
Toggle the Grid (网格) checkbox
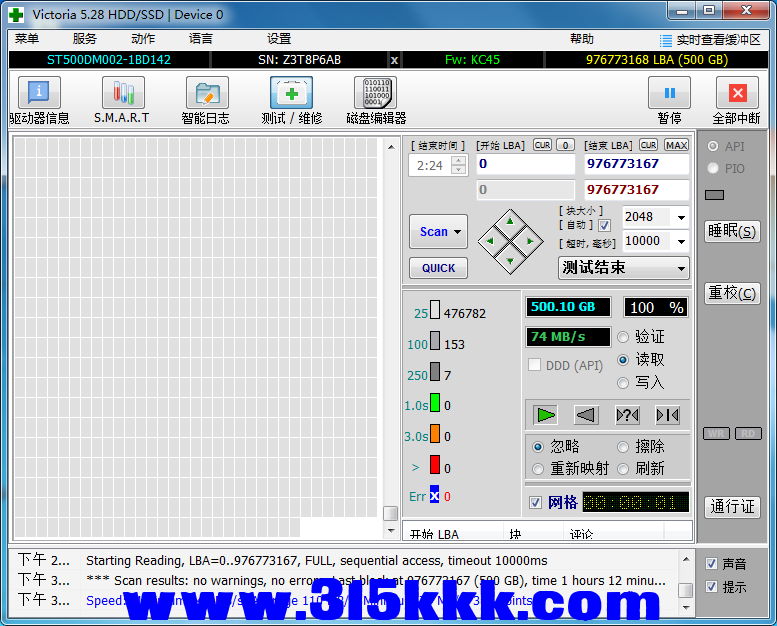click(535, 503)
